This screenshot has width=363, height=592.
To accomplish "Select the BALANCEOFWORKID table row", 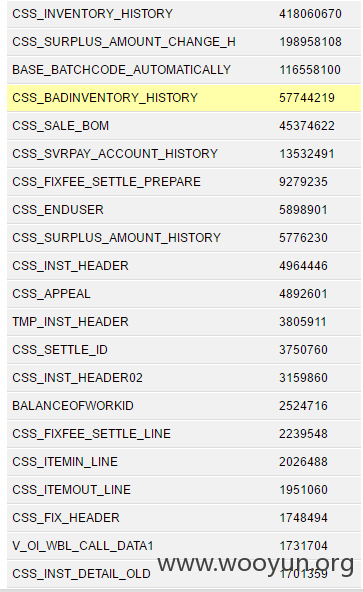I will point(184,405).
